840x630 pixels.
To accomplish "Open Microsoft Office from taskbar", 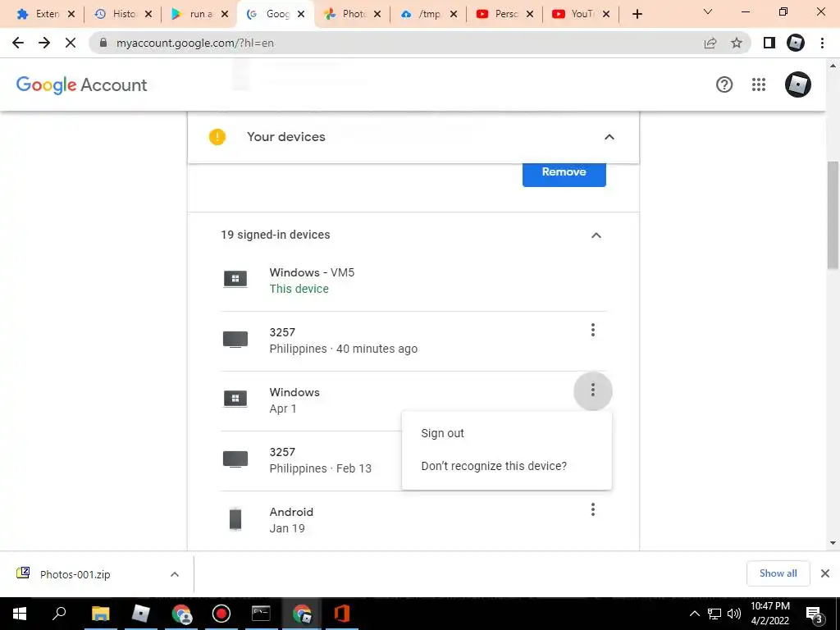I will click(342, 614).
